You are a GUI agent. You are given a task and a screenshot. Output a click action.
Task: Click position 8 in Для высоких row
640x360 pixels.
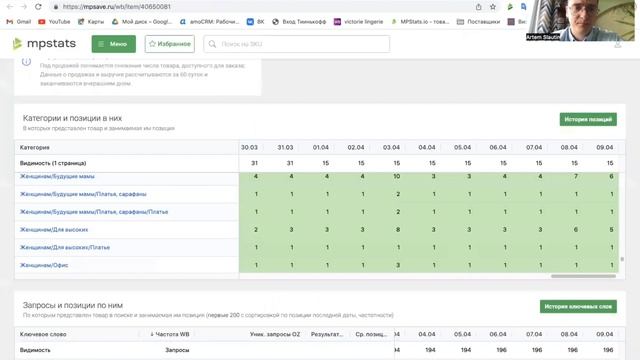[x=398, y=229]
